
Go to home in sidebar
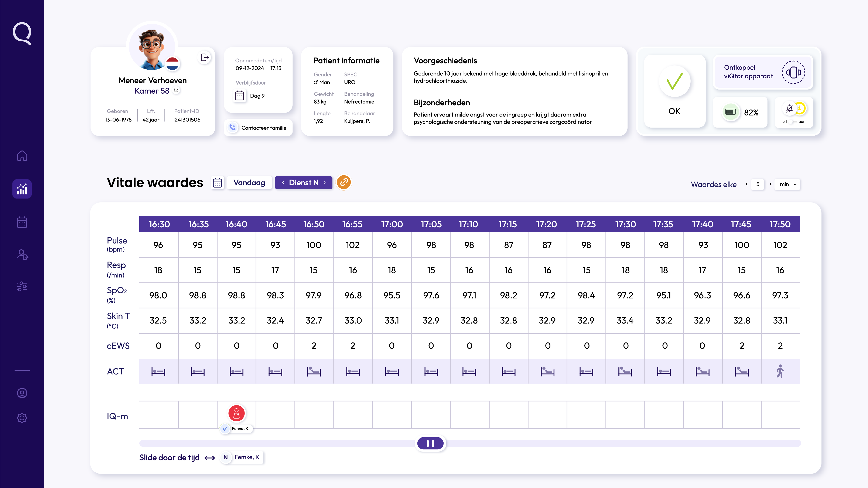point(22,156)
